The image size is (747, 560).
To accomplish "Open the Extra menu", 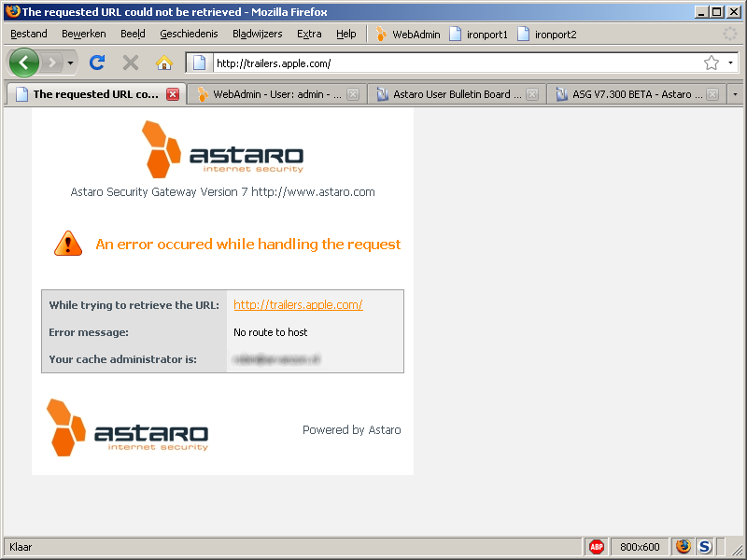I will pos(309,34).
